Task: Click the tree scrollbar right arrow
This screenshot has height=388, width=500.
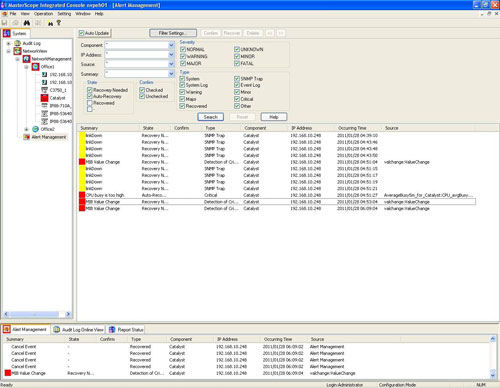Action: pos(68,314)
